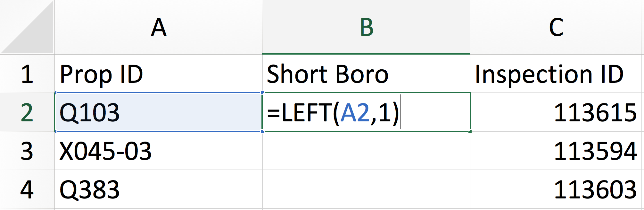The width and height of the screenshot is (644, 210).
Task: Click inside the =LEFT(A2,1) formula cell
Action: [366, 112]
